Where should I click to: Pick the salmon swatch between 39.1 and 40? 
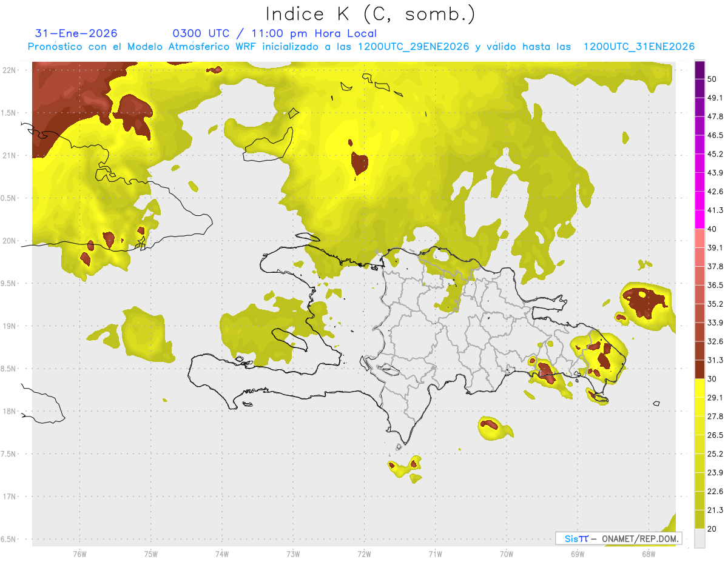pyautogui.click(x=699, y=238)
